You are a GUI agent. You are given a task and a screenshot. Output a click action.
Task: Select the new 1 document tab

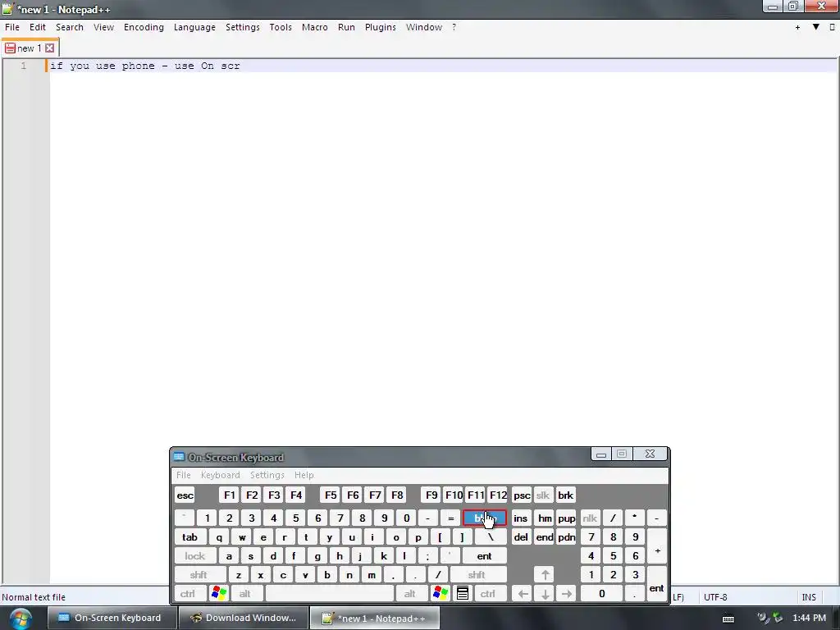pos(30,48)
